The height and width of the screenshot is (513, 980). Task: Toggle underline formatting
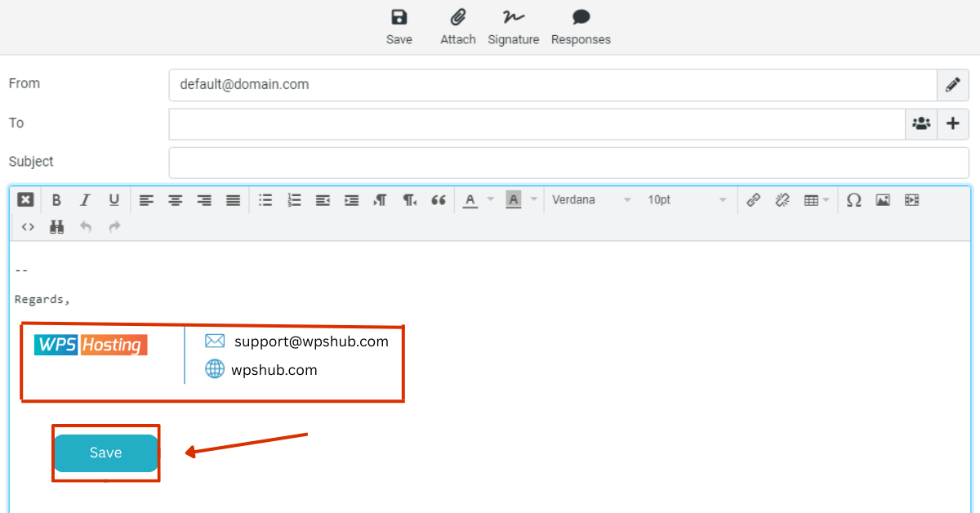[114, 200]
